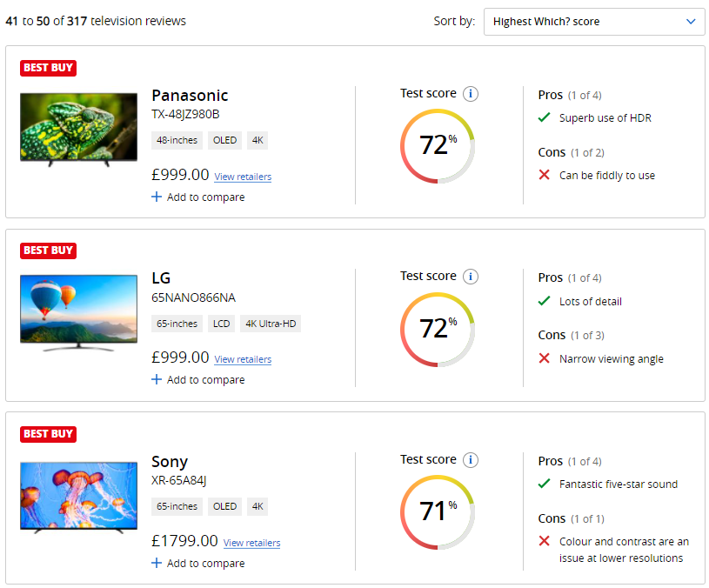The image size is (709, 588).
Task: Click the LG test score info icon
Action: [471, 277]
